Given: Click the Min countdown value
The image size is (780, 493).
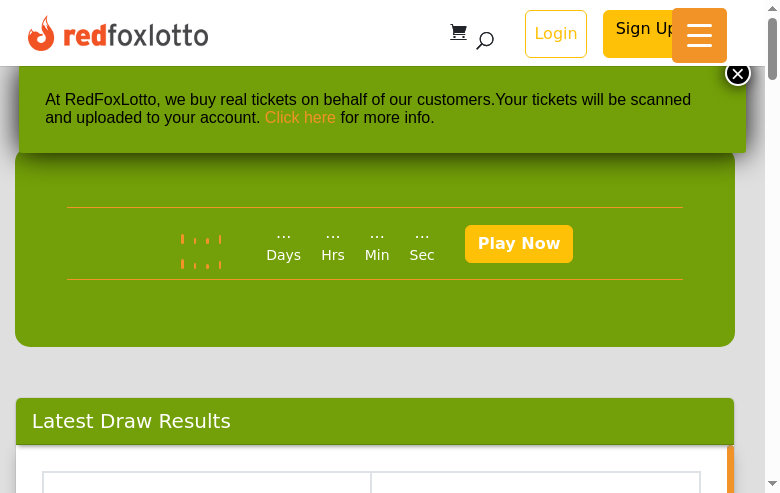Looking at the screenshot, I should point(377,237).
